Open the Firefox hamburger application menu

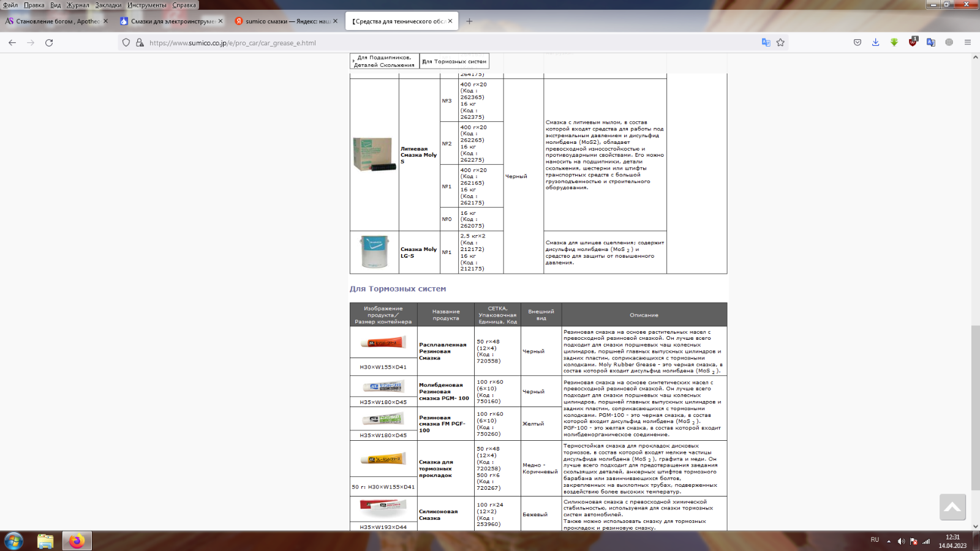click(x=968, y=43)
